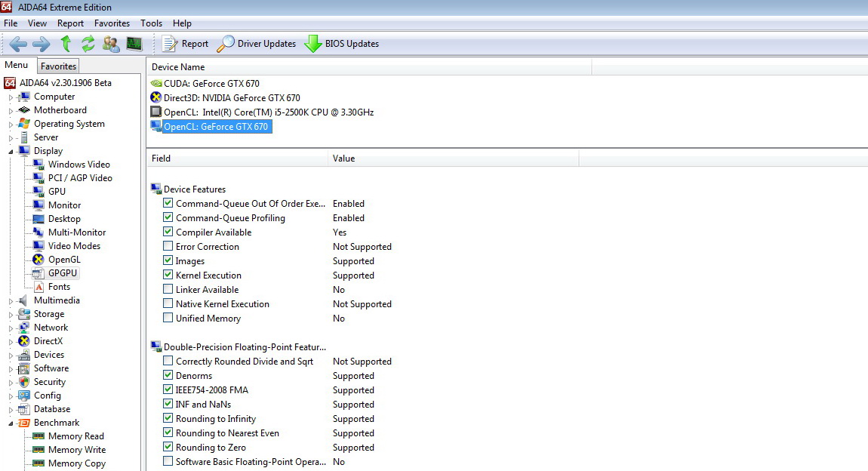Expand the Multimedia tree node
The image size is (868, 471).
(11, 300)
